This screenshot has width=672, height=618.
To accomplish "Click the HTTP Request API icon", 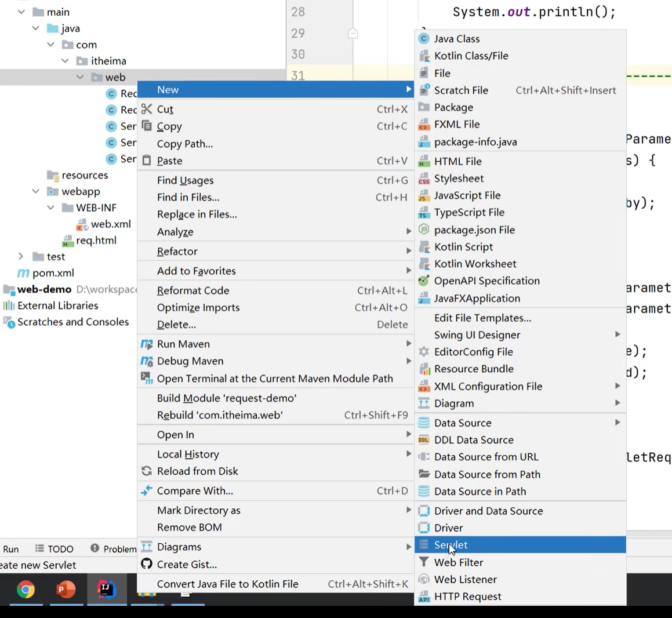I will click(424, 597).
